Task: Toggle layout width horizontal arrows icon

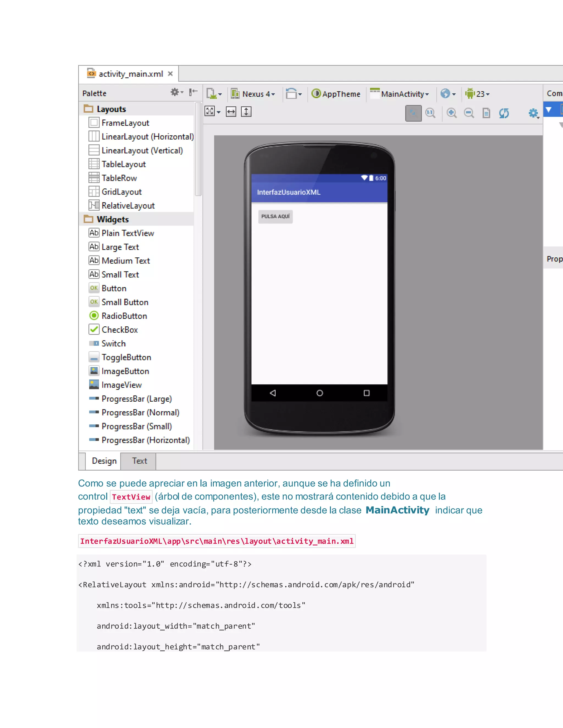Action: click(231, 112)
